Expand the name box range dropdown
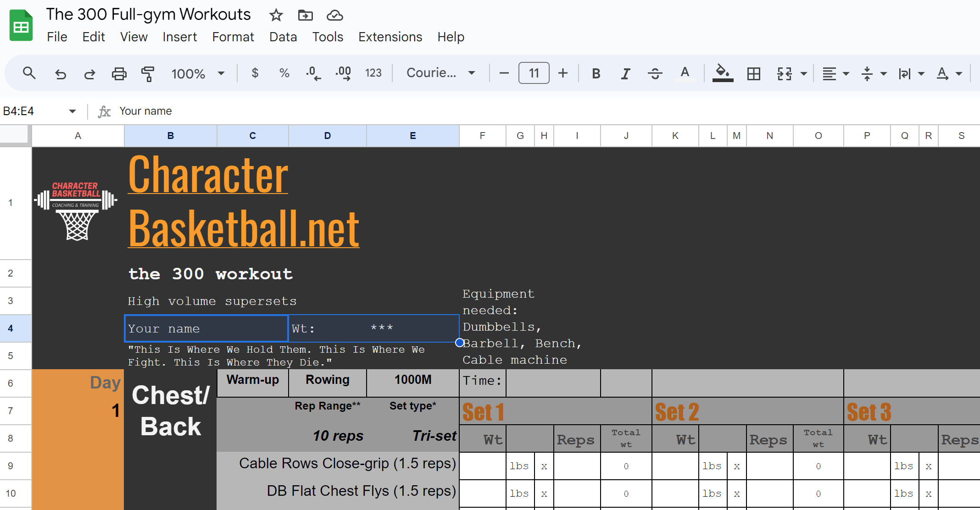The width and height of the screenshot is (980, 510). 72,111
